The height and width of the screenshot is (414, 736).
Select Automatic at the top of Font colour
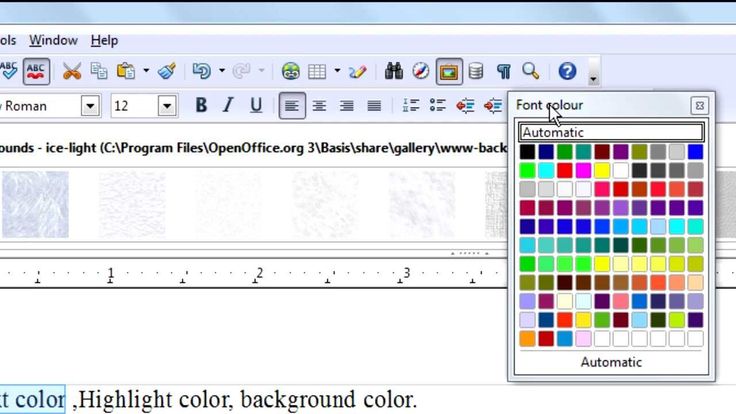pos(611,132)
